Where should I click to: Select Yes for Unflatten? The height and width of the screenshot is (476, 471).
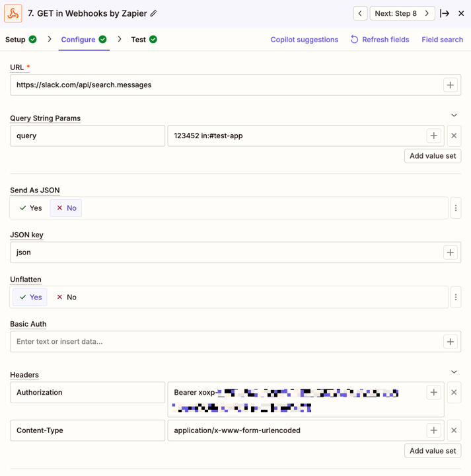(x=30, y=297)
